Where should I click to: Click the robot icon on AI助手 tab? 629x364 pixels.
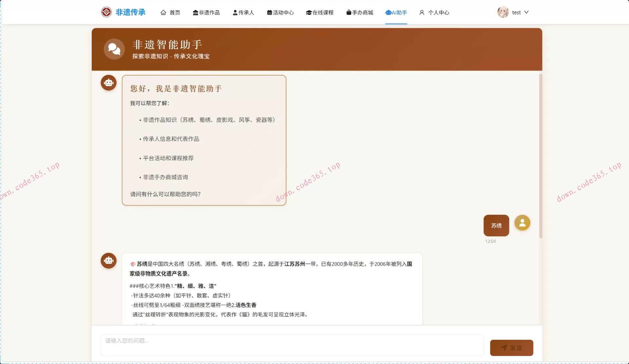[388, 13]
